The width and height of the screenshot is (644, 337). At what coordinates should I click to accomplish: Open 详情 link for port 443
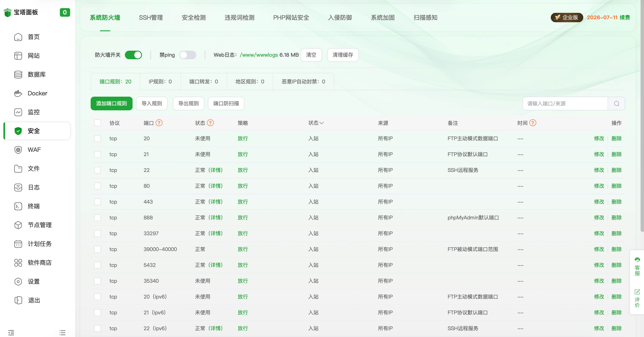point(216,202)
